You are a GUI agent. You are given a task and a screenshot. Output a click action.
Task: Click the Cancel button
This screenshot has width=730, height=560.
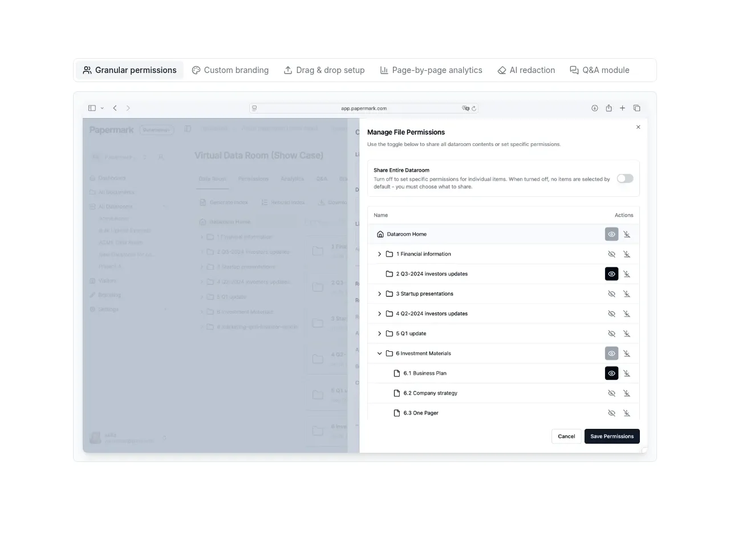pyautogui.click(x=566, y=436)
